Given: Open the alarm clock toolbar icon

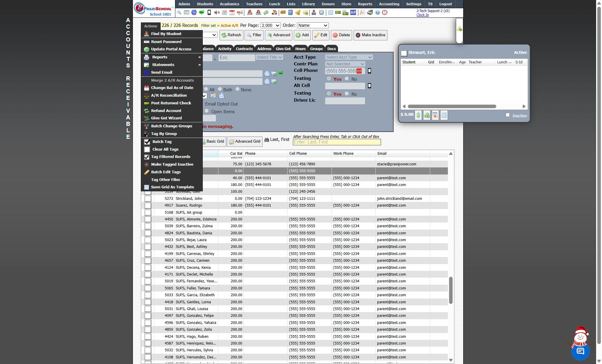Looking at the screenshot, I should pos(321,12).
